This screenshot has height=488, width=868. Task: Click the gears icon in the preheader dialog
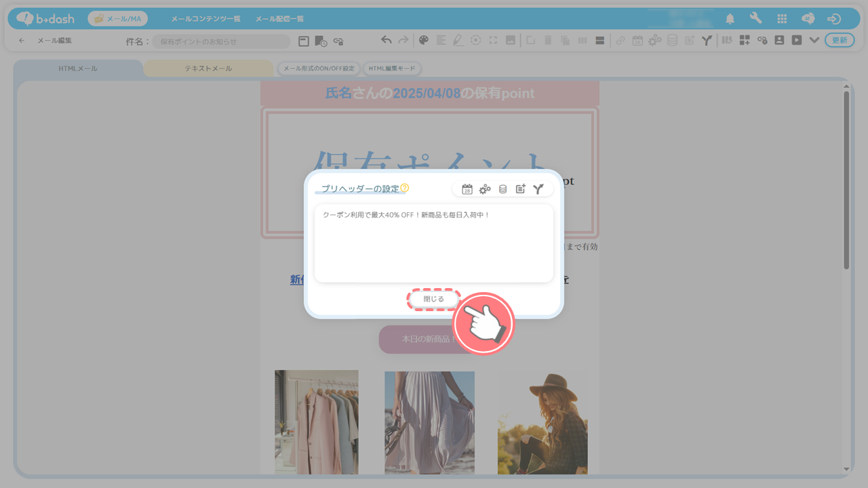[x=485, y=189]
